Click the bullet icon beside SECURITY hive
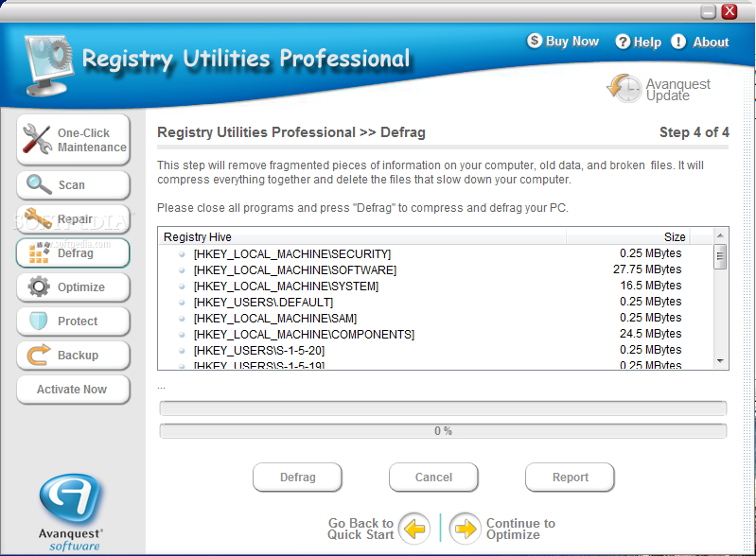The width and height of the screenshot is (756, 556). [182, 254]
